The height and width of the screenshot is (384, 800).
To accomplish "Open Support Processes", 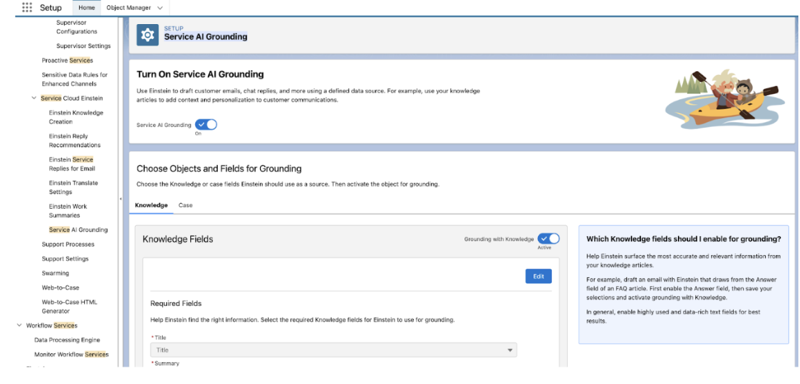I will 68,244.
